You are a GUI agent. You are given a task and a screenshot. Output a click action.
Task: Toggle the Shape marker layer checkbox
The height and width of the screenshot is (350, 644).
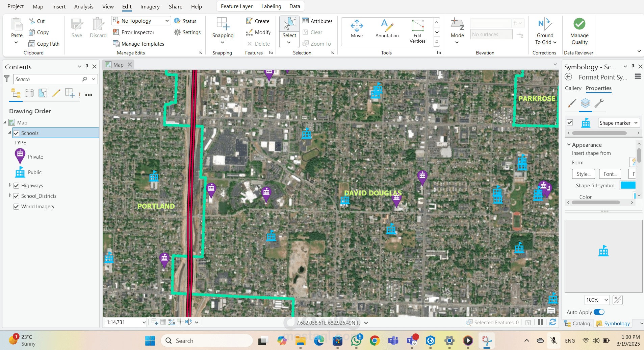(570, 123)
